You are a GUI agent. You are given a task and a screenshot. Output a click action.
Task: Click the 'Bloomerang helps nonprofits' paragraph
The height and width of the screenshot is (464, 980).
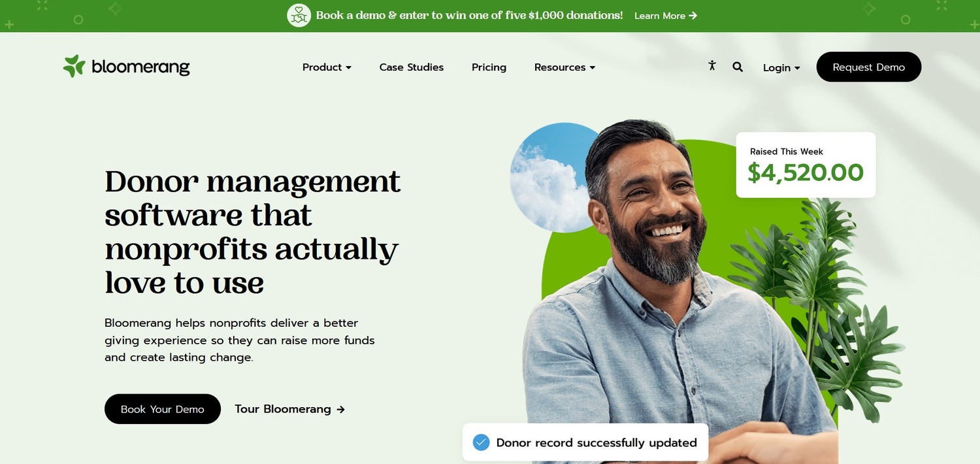click(x=240, y=340)
